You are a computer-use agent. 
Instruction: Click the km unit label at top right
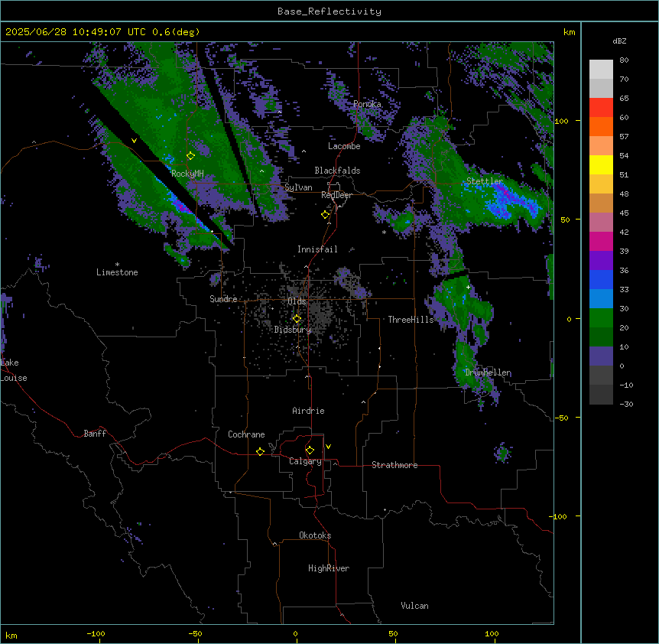coord(569,32)
